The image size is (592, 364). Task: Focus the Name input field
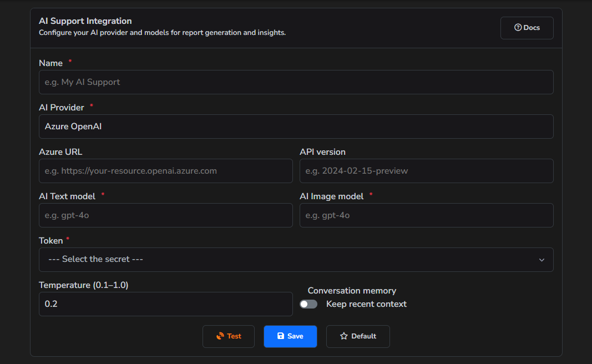pyautogui.click(x=296, y=82)
